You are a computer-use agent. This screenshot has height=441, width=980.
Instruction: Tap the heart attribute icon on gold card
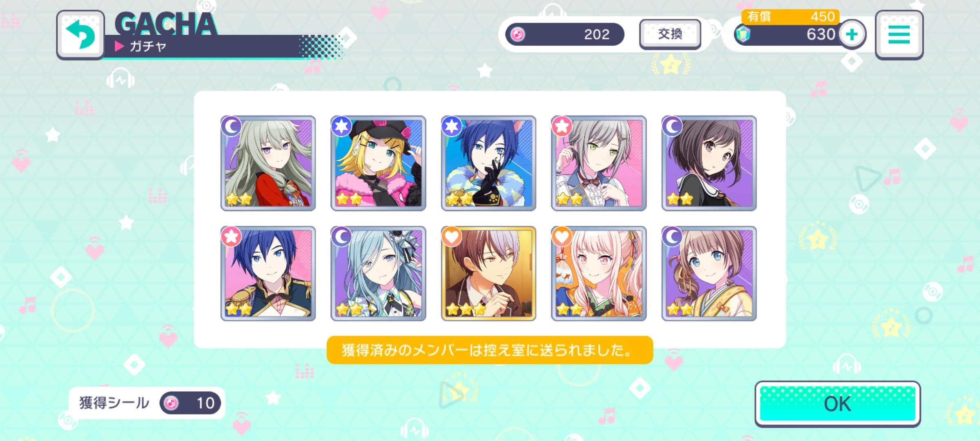(451, 237)
